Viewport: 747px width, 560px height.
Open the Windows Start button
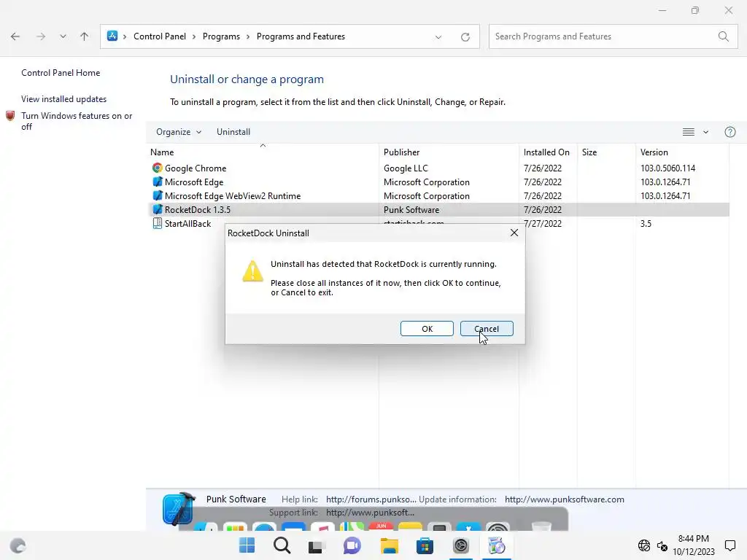247,545
